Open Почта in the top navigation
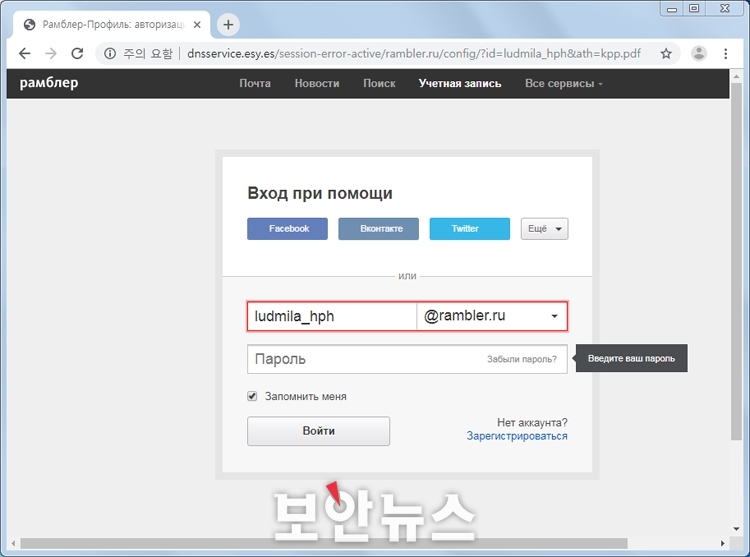 pos(255,83)
